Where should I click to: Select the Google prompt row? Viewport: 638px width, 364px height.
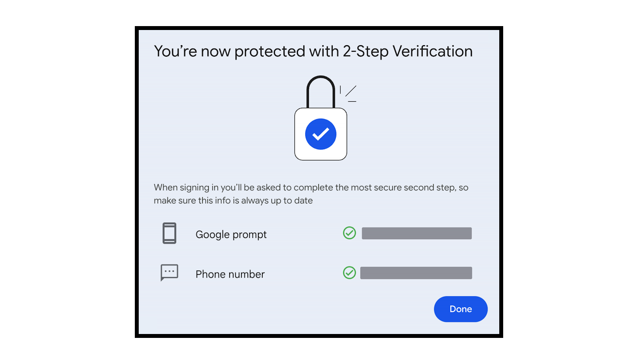point(304,234)
